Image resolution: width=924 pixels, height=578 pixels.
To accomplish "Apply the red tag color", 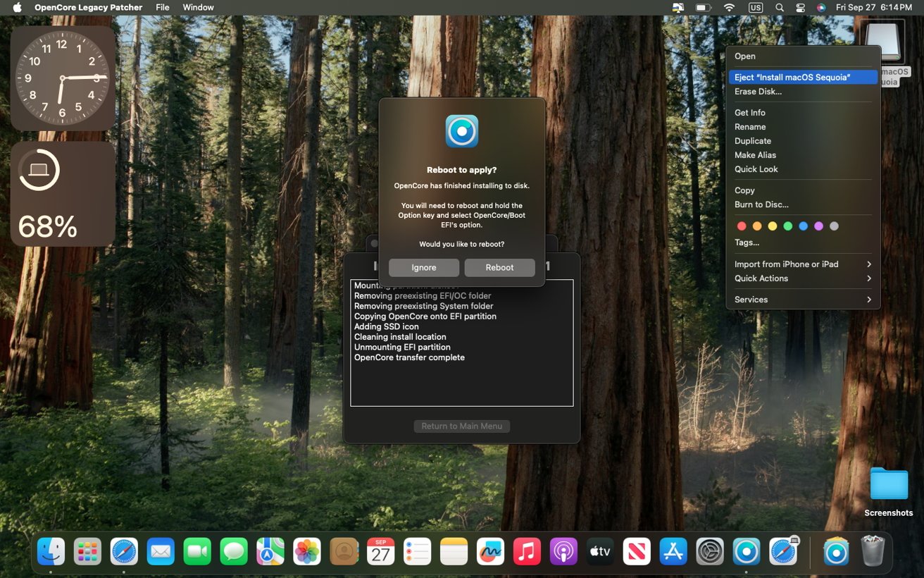I will pos(741,226).
